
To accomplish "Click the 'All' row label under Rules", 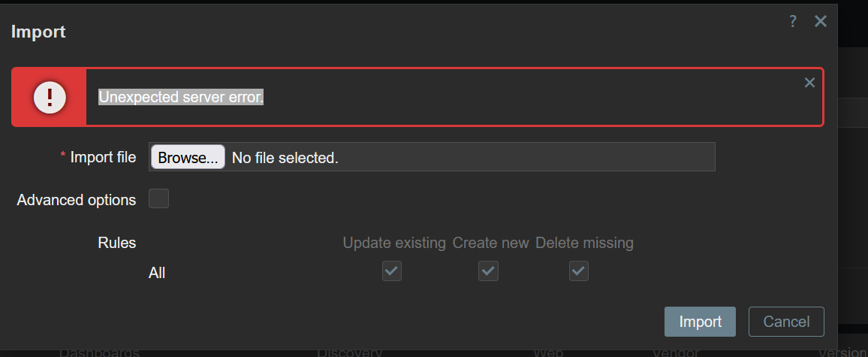I will [x=157, y=273].
